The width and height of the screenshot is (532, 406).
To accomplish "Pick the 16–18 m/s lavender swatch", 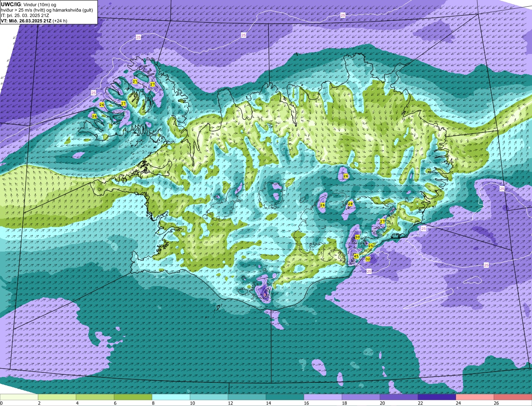I will coord(323,397).
